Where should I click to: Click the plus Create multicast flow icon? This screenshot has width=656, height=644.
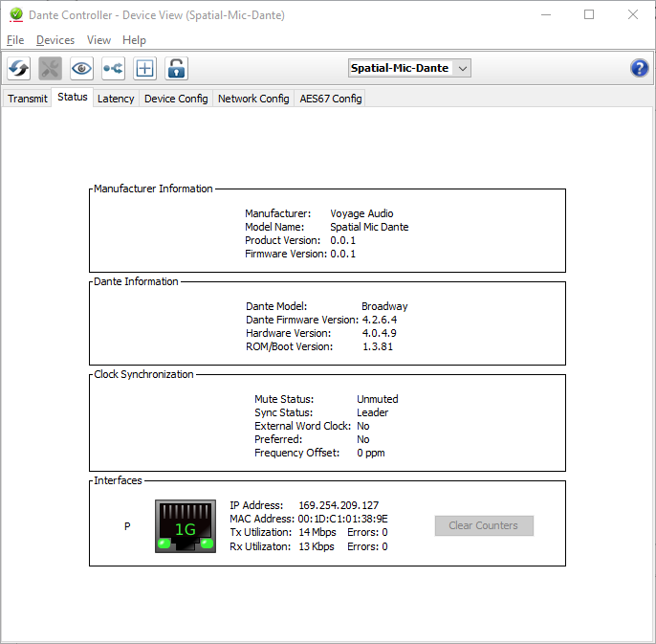pos(144,68)
